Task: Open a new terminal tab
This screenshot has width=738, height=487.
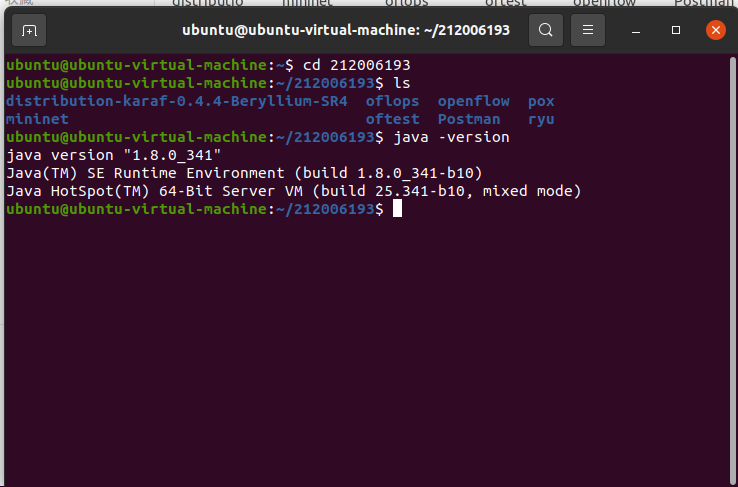Action: [x=29, y=31]
